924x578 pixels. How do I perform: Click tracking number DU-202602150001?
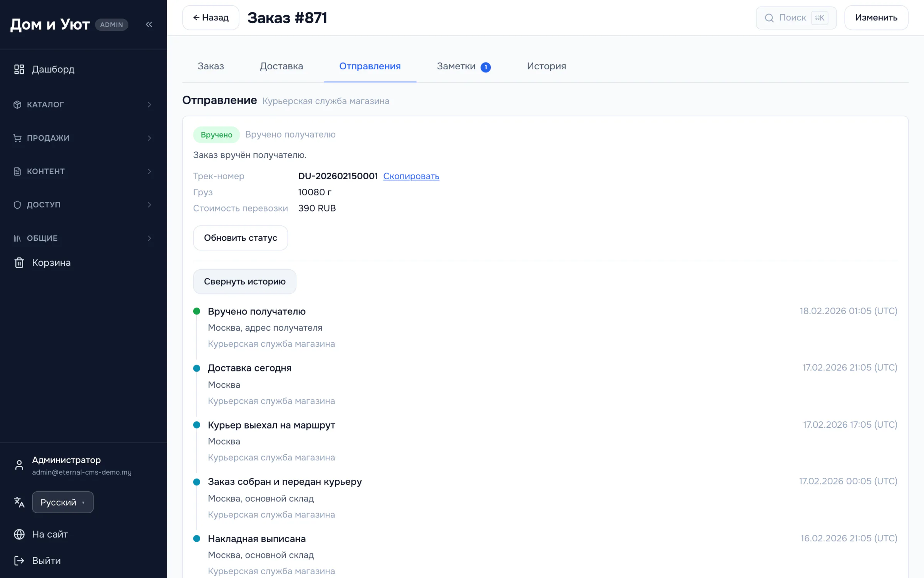pyautogui.click(x=338, y=176)
